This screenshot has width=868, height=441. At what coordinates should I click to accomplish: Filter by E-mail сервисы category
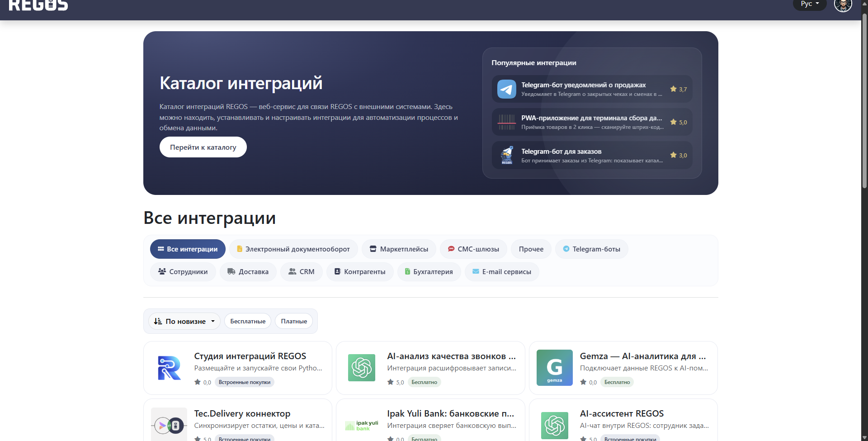502,271
